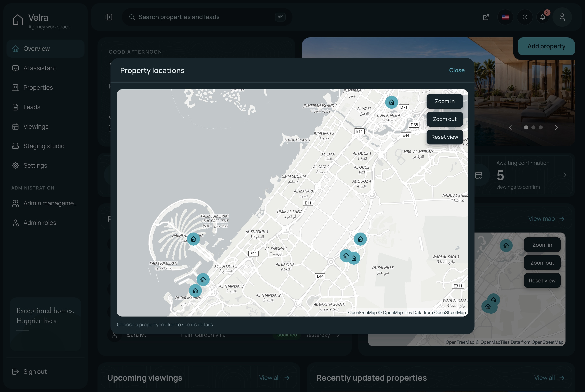Open AI assistant page
Viewport: 585px width, 392px height.
pyautogui.click(x=45, y=68)
